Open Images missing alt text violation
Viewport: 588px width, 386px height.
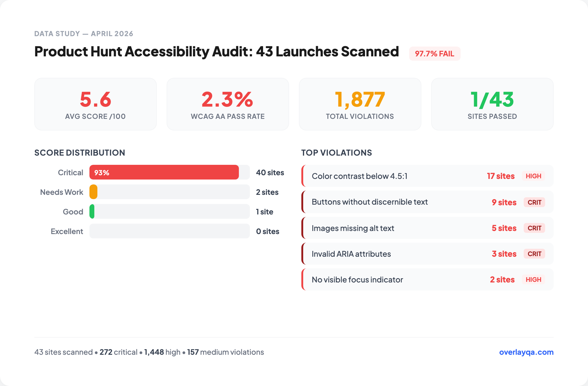[427, 228]
